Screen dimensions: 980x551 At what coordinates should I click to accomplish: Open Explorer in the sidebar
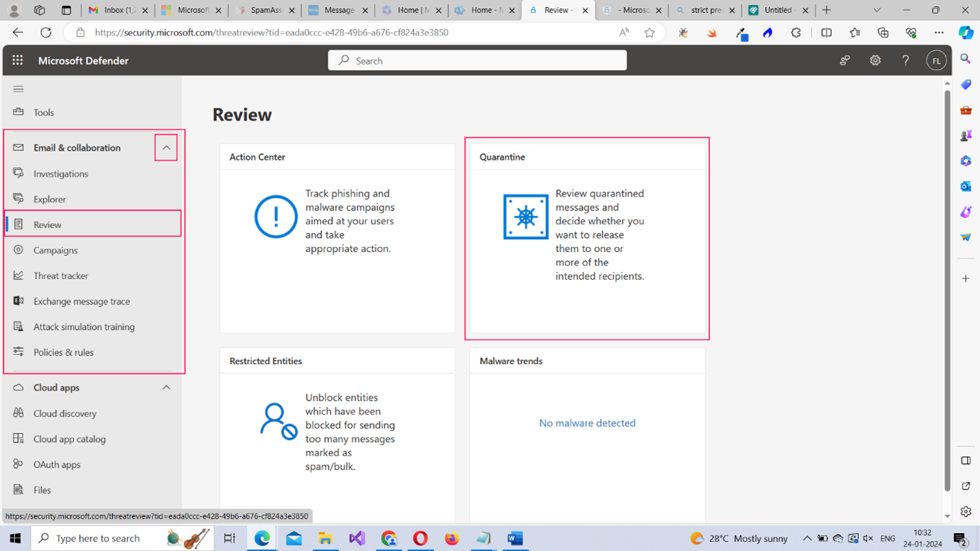pyautogui.click(x=50, y=200)
